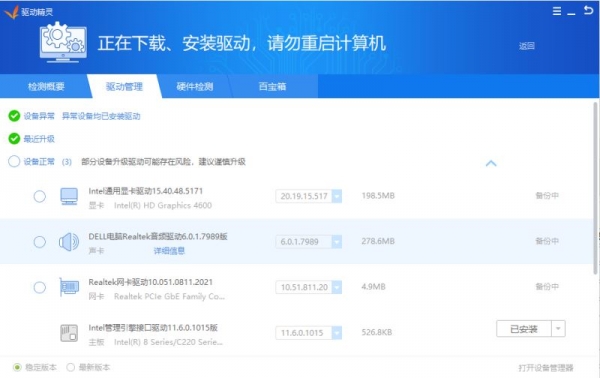600x378 pixels.
Task: Click the Intel通用显卡驱动15.40.48.5171 title text
Action: tap(145, 191)
